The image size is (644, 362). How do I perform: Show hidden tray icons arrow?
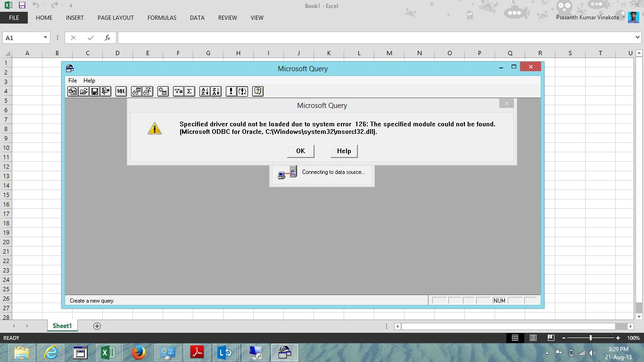pyautogui.click(x=547, y=353)
